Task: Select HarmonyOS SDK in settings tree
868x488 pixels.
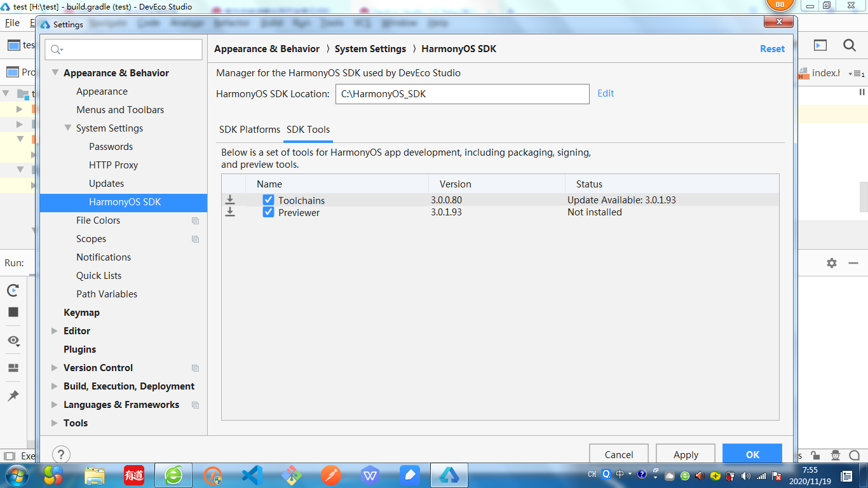Action: 124,202
